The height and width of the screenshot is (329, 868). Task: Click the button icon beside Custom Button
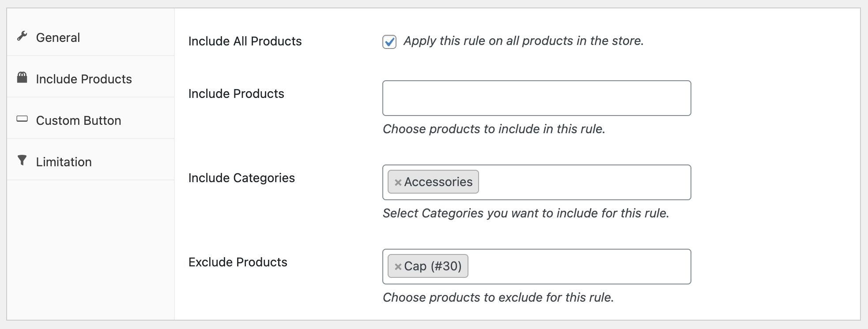(22, 119)
